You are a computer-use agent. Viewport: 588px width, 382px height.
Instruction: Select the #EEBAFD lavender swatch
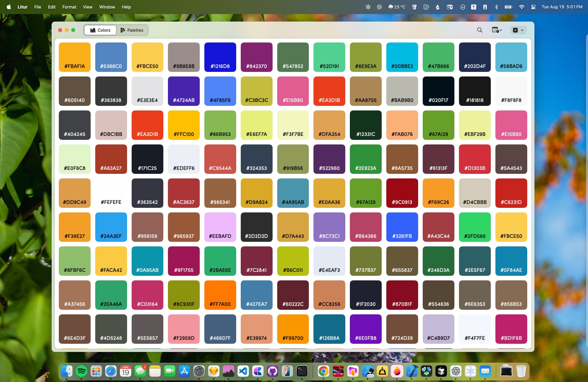tap(220, 227)
